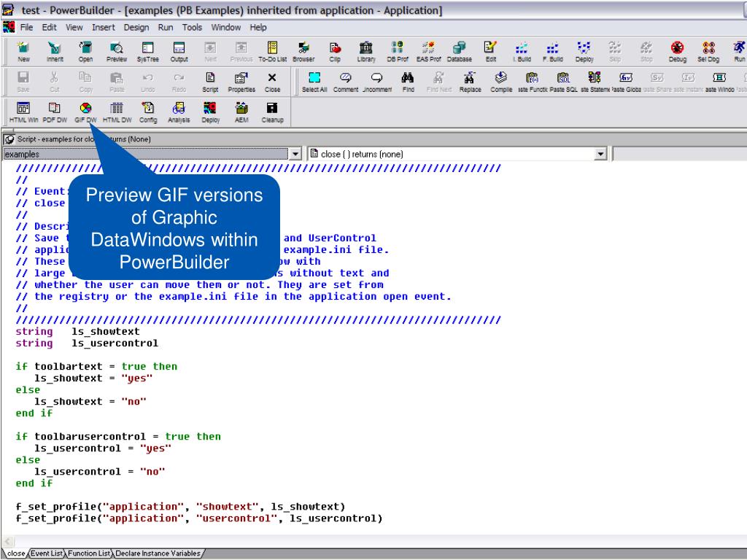Open the Properties icon
The image size is (747, 560).
(241, 82)
